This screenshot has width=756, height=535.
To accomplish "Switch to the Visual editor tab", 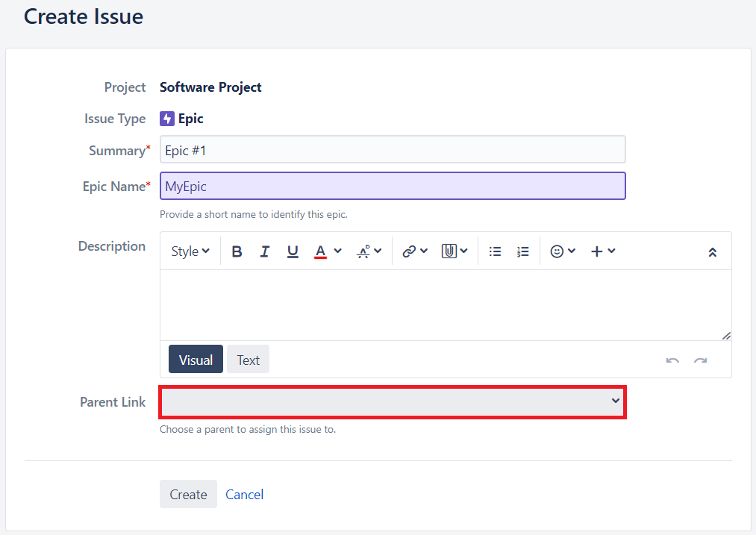I will coord(196,360).
